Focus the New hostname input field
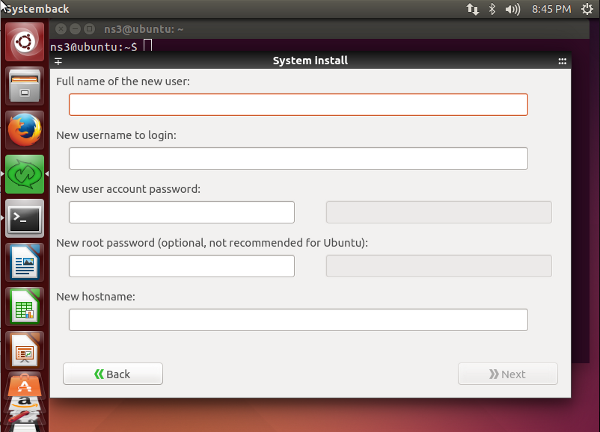 298,320
